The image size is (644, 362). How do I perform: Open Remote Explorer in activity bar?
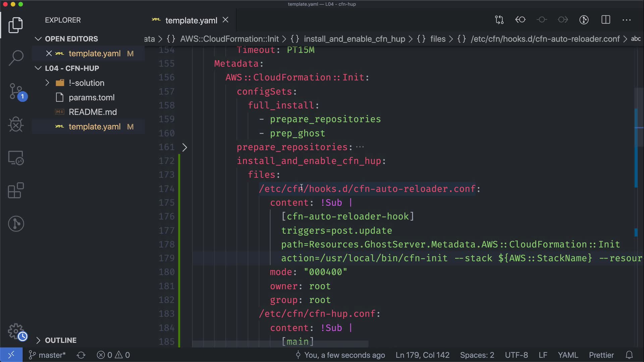16,158
